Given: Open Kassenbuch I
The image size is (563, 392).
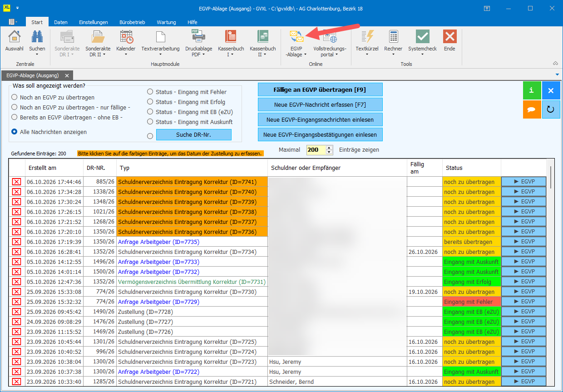Looking at the screenshot, I should (x=231, y=37).
